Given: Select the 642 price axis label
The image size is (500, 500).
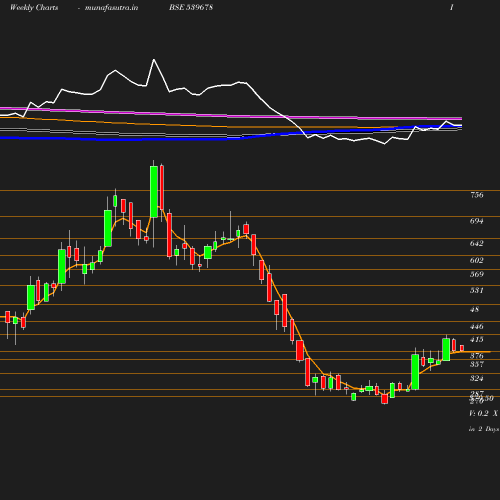Looking at the screenshot, I should point(477,243).
